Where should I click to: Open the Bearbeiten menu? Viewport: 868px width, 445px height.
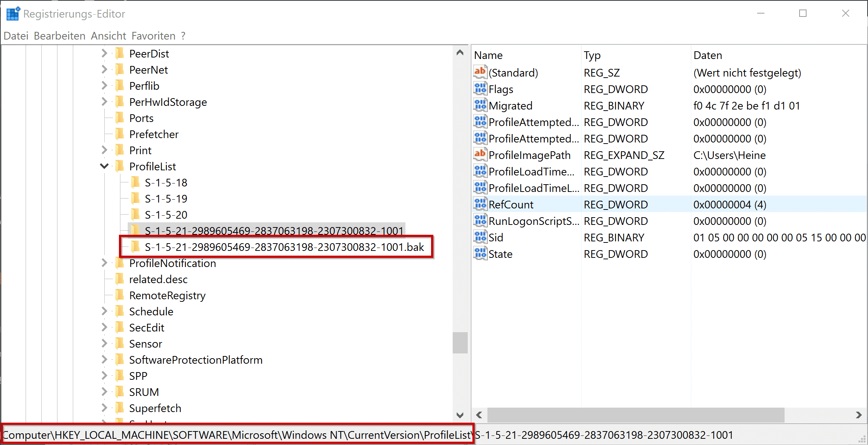point(60,36)
